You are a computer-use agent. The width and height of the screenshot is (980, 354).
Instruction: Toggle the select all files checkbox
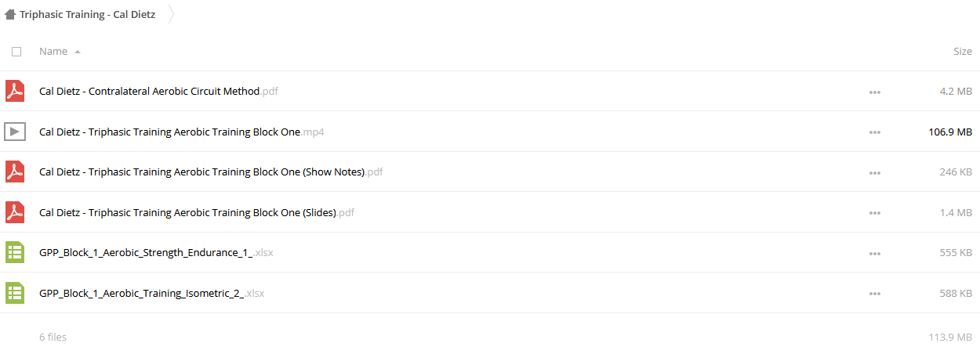[x=16, y=52]
